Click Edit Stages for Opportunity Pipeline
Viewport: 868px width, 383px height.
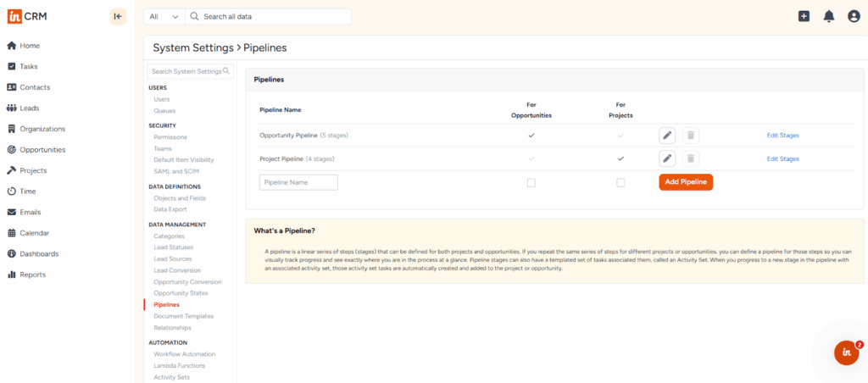pos(782,136)
